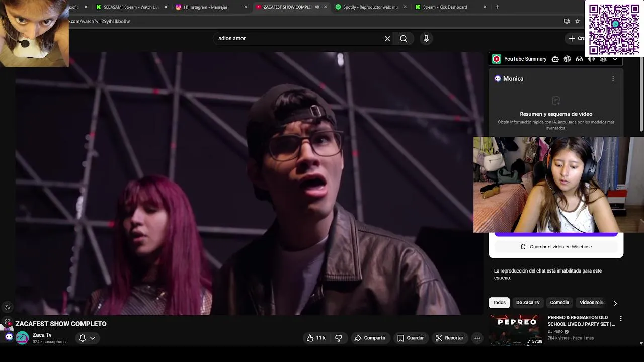644x362 pixels.
Task: Click the Crear button
Action: tap(576, 38)
